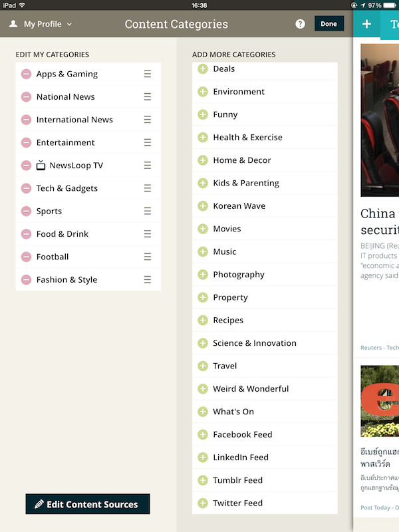399x532 pixels.
Task: Select the Science & Innovation row
Action: [265, 343]
